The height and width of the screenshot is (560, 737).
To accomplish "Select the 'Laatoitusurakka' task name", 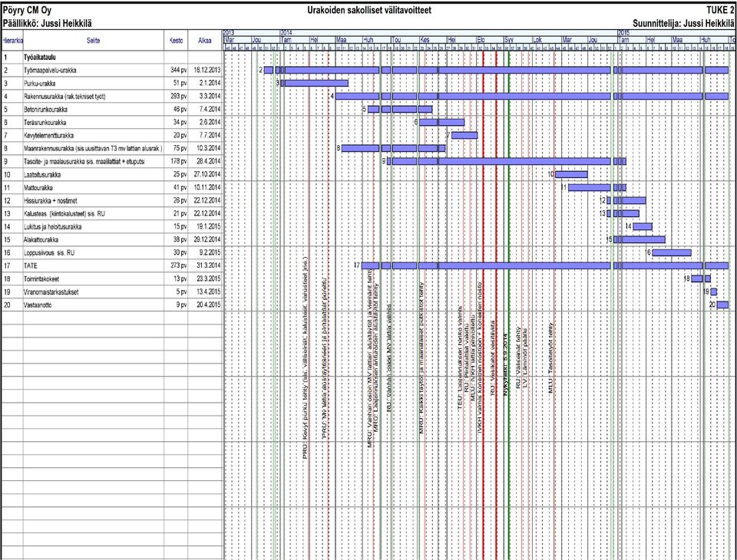I will tap(42, 175).
